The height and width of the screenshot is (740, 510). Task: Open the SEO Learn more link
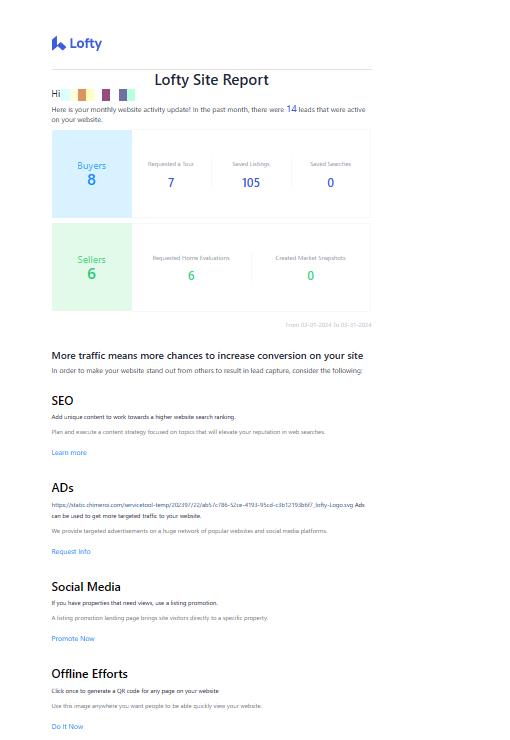click(69, 453)
